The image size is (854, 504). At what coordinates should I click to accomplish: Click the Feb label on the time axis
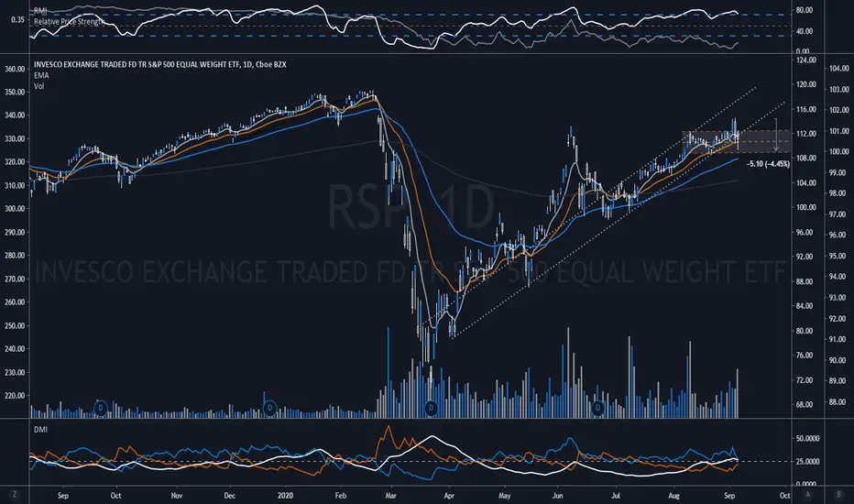tap(340, 495)
